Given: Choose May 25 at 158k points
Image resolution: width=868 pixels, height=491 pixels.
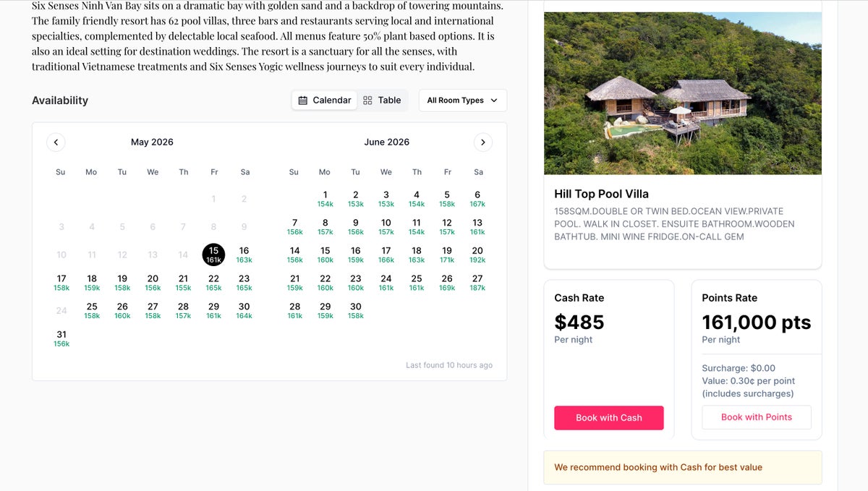Looking at the screenshot, I should click(92, 310).
